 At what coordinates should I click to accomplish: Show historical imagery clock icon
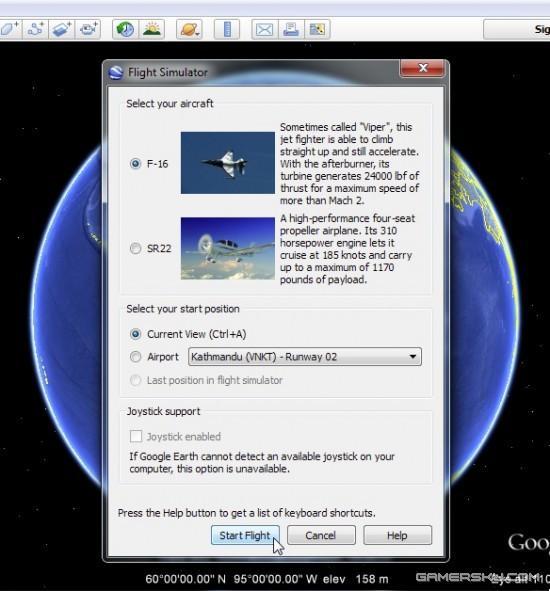125,29
